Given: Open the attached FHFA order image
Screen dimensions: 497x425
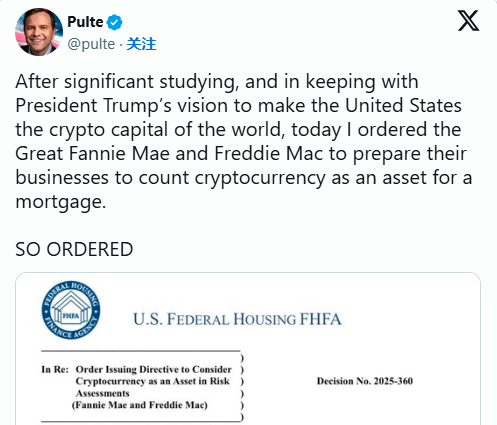Looking at the screenshot, I should point(248,349).
